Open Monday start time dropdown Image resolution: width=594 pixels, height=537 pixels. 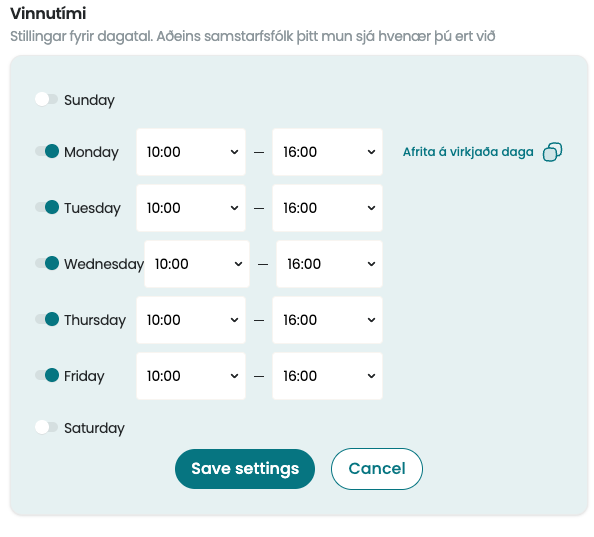click(191, 152)
